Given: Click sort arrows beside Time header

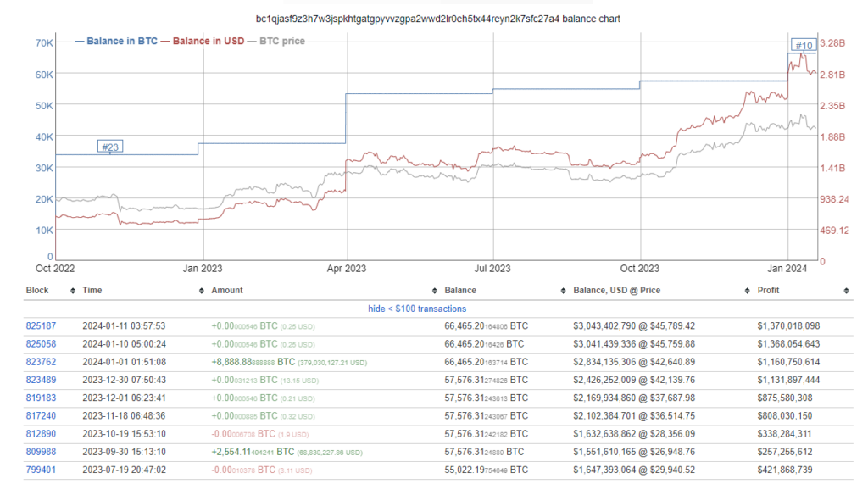Looking at the screenshot, I should [x=202, y=291].
